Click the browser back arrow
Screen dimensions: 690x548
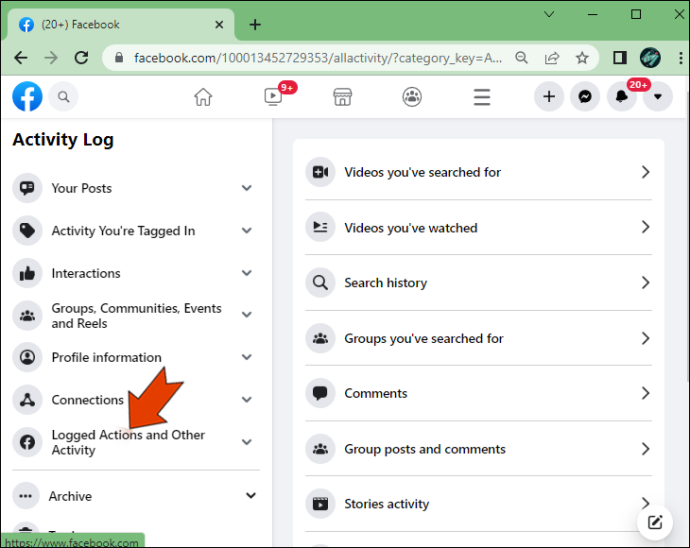(x=21, y=58)
